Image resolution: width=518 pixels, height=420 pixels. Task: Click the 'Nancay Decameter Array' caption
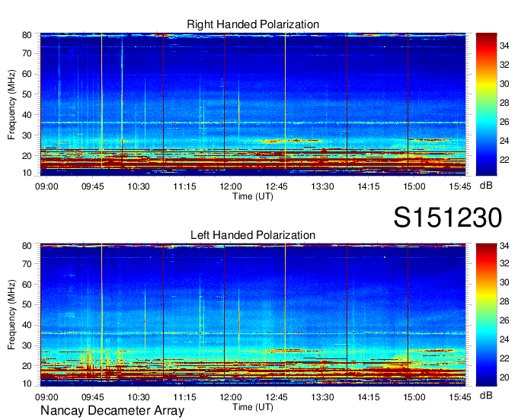pyautogui.click(x=112, y=410)
